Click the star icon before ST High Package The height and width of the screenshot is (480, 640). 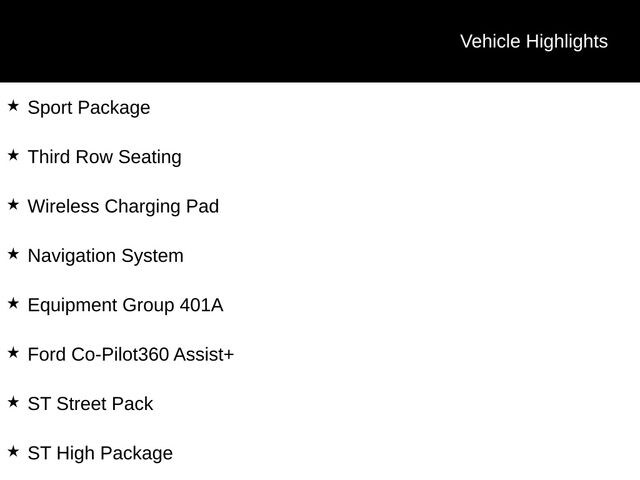tap(13, 452)
